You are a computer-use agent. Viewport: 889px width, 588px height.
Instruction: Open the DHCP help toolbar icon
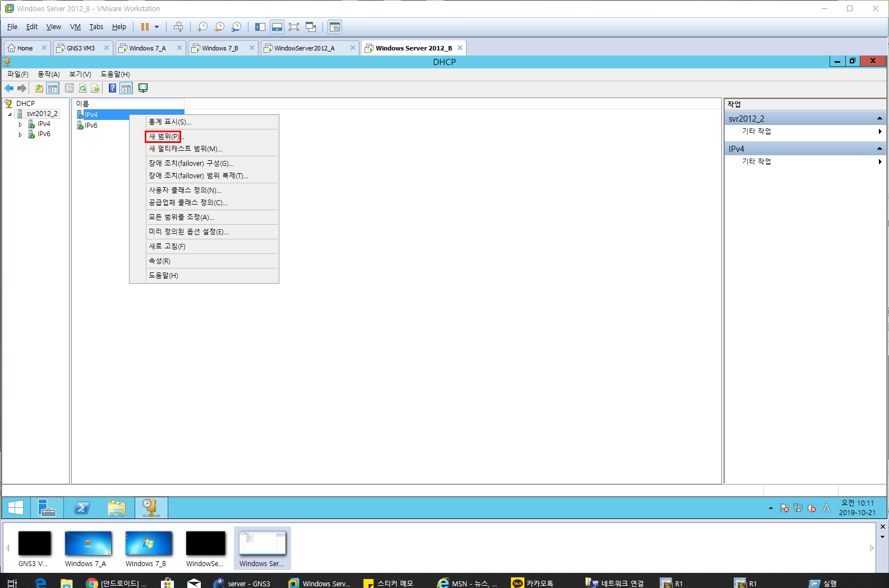112,88
